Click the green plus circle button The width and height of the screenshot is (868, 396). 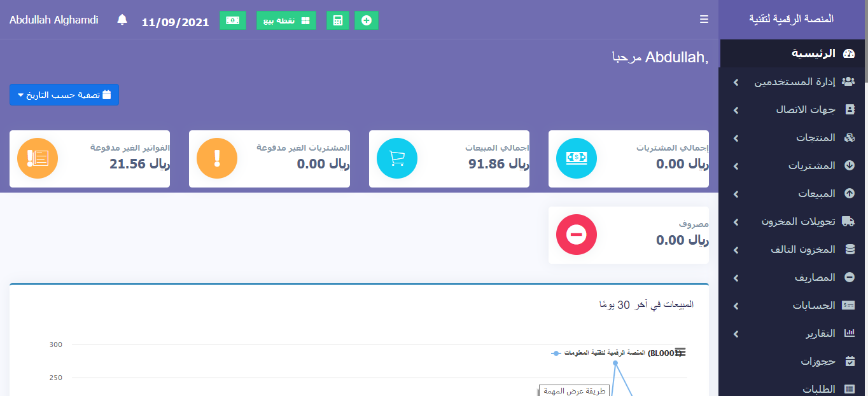[x=367, y=20]
